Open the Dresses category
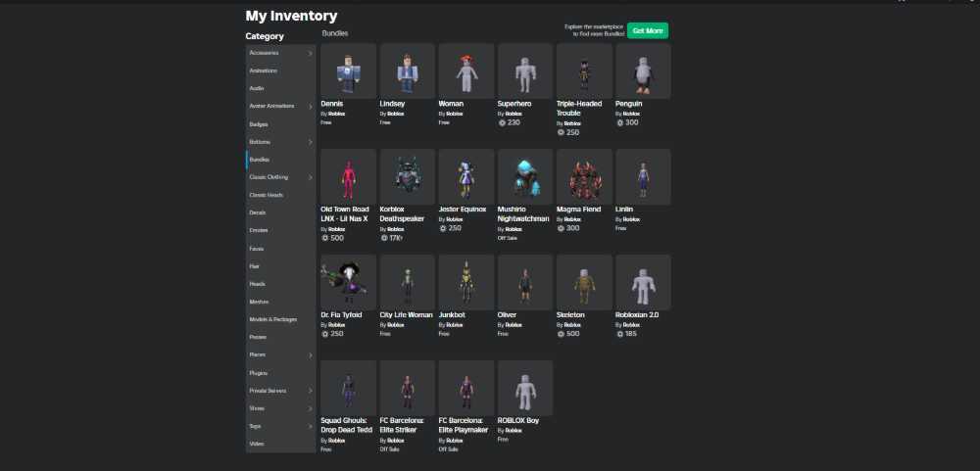Screen dimensions: 980x471 [x=280, y=230]
